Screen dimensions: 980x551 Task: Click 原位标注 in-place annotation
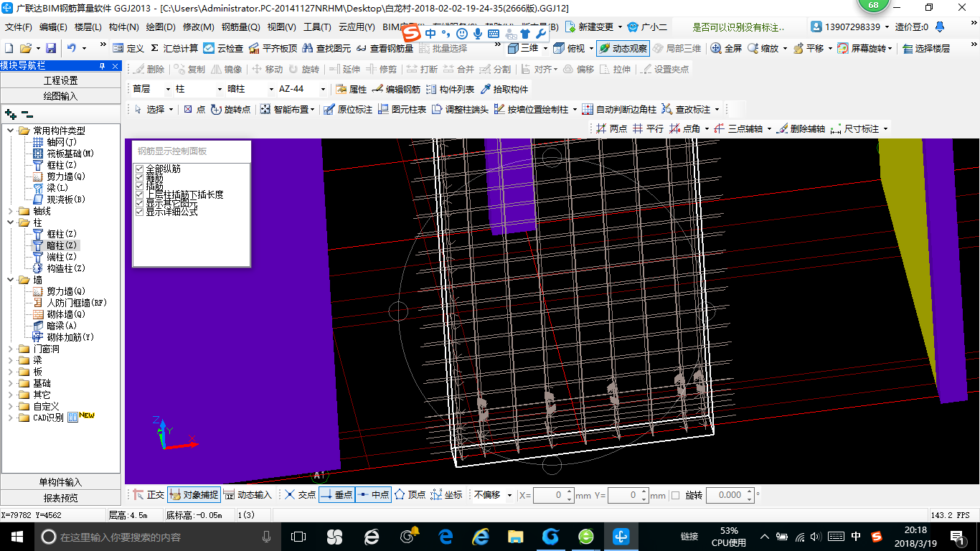click(x=348, y=109)
